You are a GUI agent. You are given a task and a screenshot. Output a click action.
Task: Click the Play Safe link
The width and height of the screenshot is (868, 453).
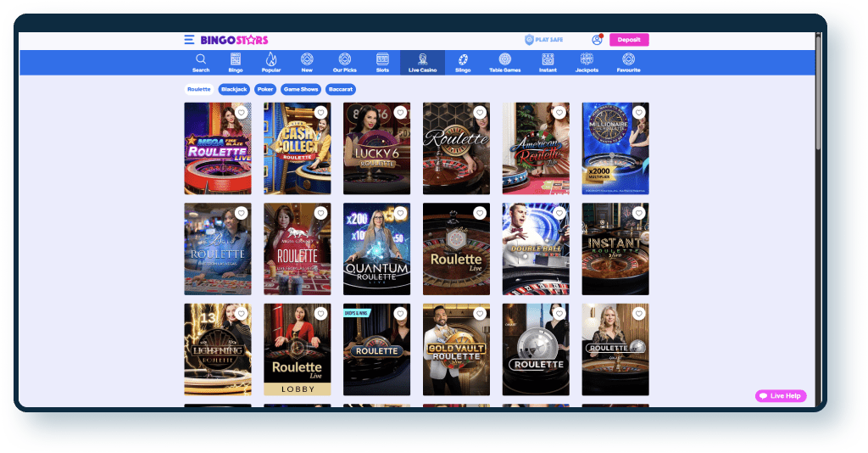543,40
